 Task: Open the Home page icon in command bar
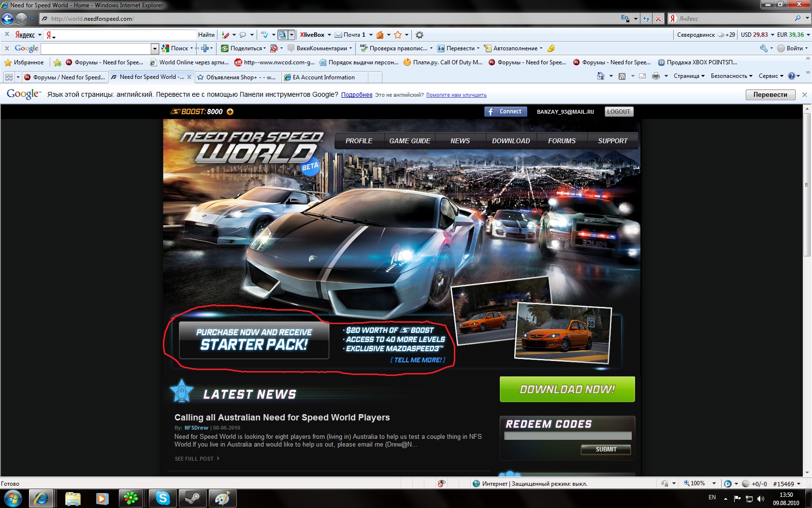click(x=601, y=76)
